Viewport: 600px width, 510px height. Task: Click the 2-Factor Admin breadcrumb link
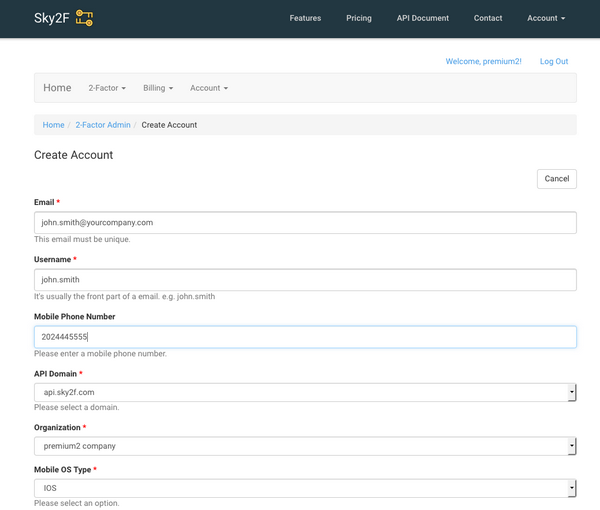click(103, 125)
